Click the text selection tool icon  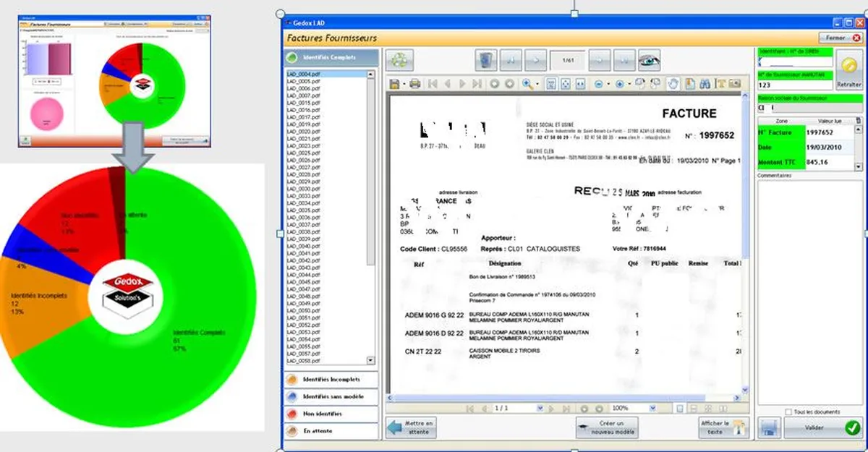tap(720, 84)
